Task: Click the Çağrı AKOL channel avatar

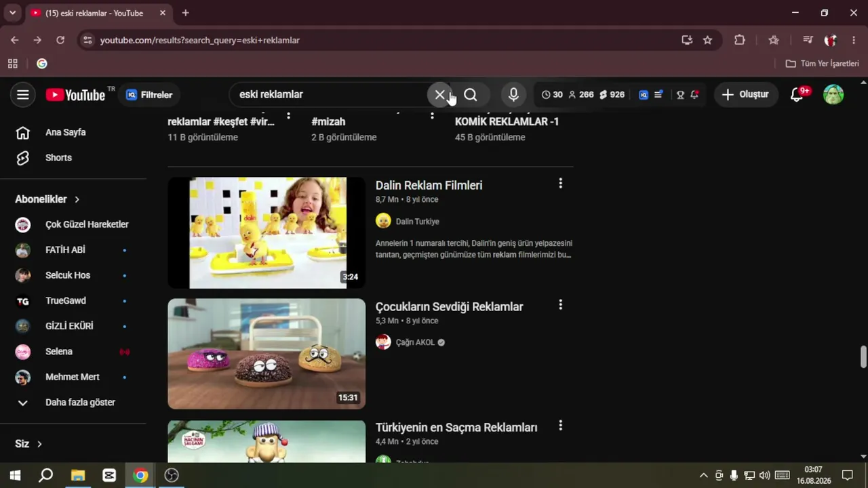Action: point(383,342)
